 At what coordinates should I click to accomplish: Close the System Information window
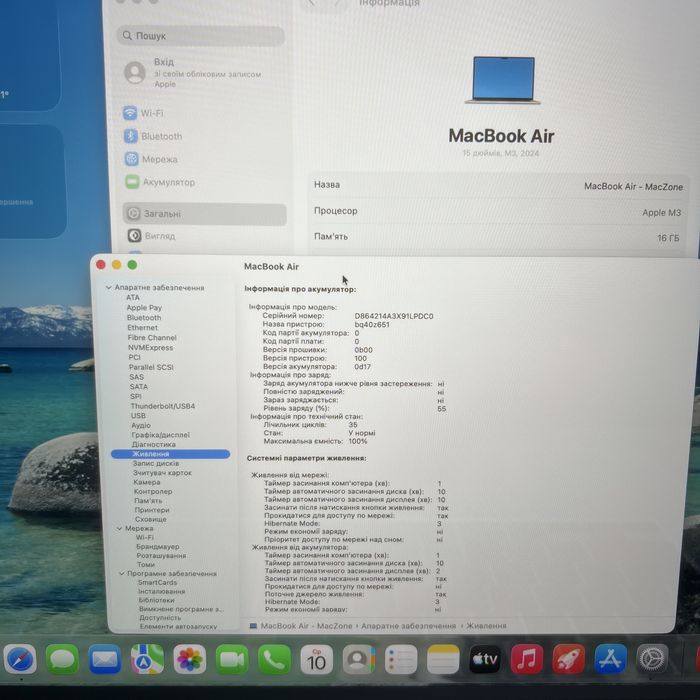(x=101, y=265)
